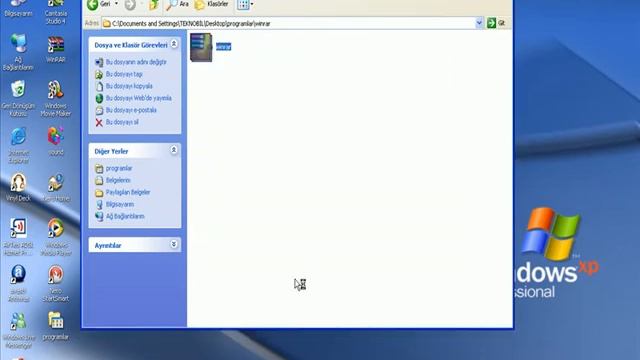Open Paylaşılan Belgeler link
640x360 pixels.
click(128, 192)
